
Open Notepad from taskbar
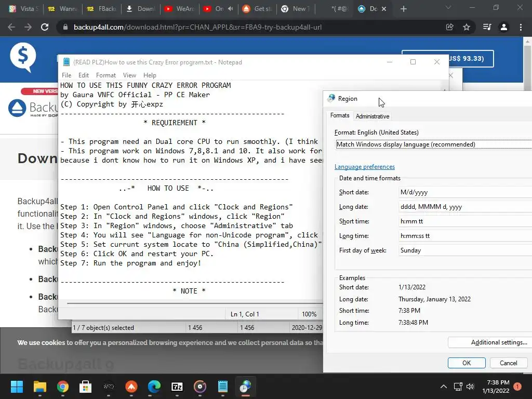pyautogui.click(x=223, y=387)
